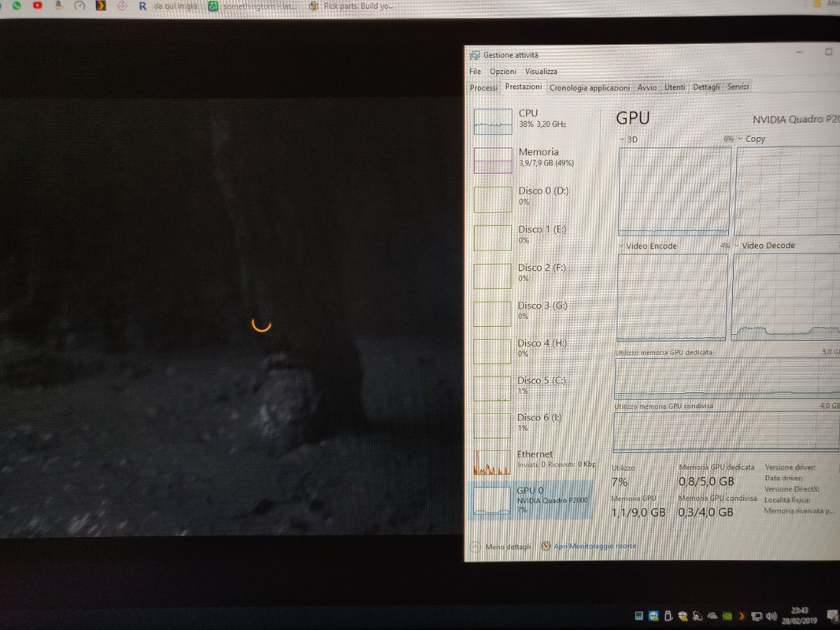The height and width of the screenshot is (630, 840).
Task: Open the Plex chevron bookmark in browser
Action: pos(101,6)
